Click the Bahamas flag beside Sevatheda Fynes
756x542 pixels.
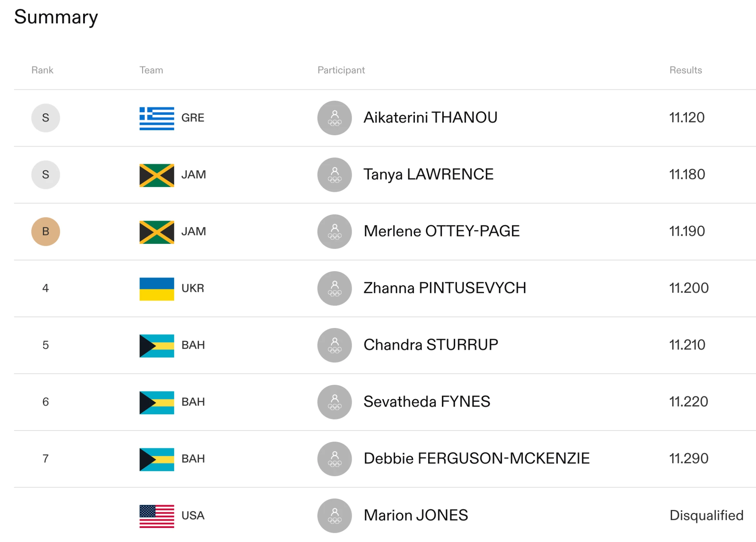coord(157,402)
